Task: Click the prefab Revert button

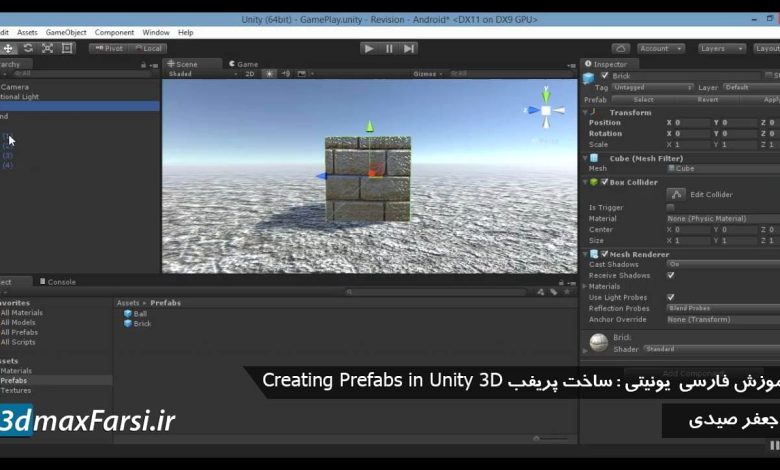Action: tap(707, 99)
